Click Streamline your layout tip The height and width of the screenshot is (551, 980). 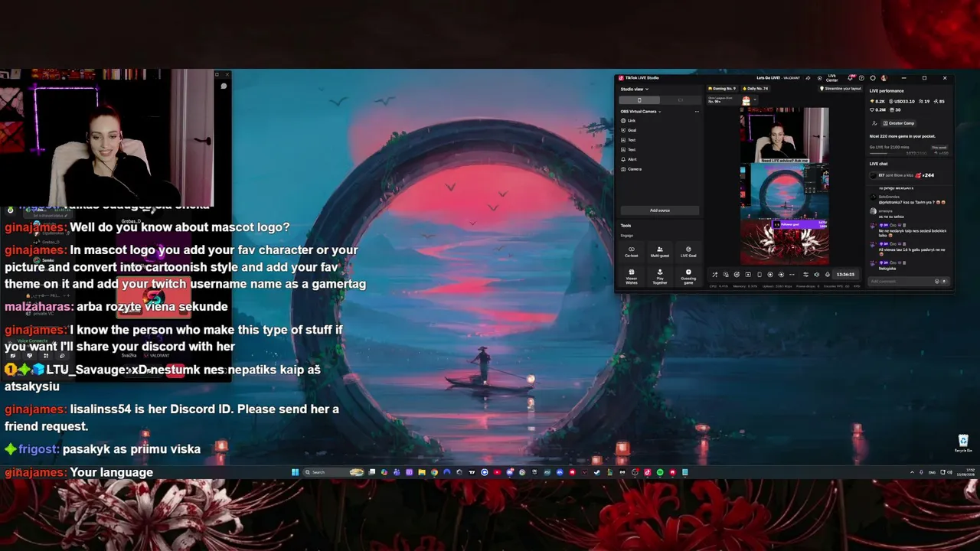click(x=841, y=89)
